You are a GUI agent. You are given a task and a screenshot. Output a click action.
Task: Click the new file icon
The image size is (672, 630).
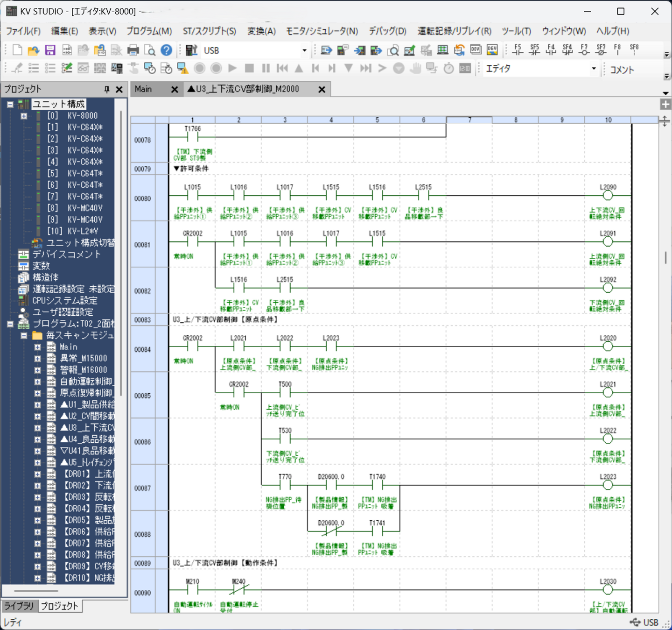click(x=17, y=50)
